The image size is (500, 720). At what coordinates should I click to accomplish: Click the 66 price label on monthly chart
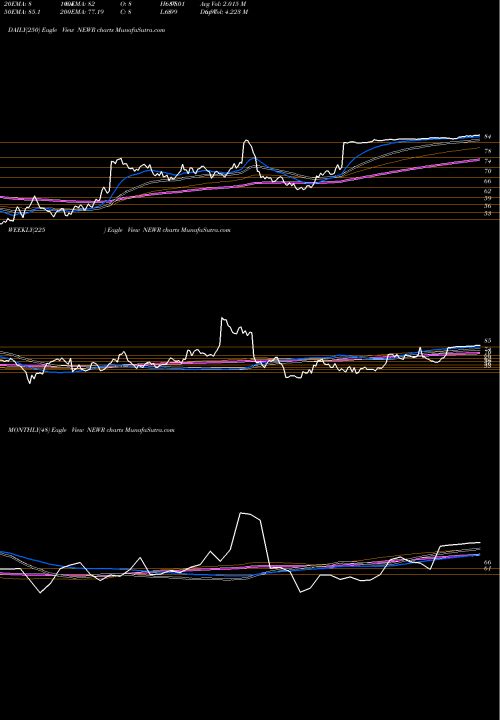point(488,562)
